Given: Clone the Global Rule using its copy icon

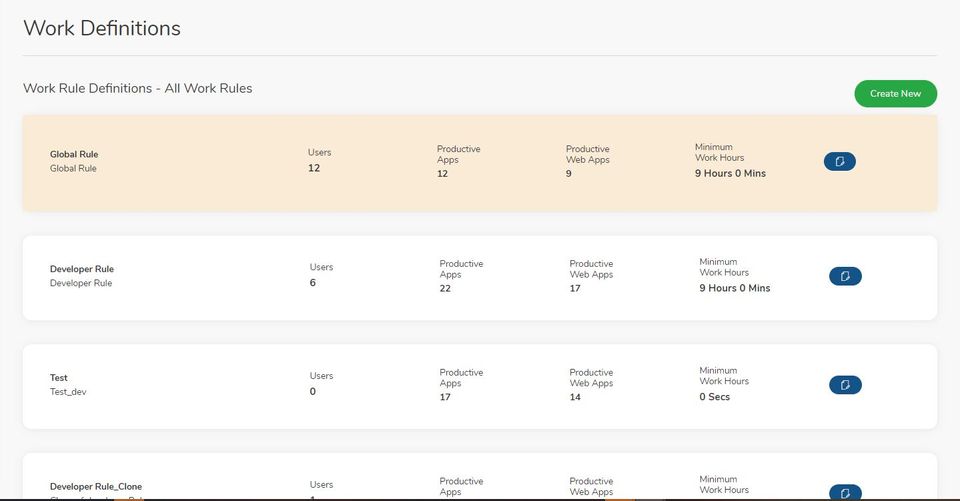Looking at the screenshot, I should point(840,161).
